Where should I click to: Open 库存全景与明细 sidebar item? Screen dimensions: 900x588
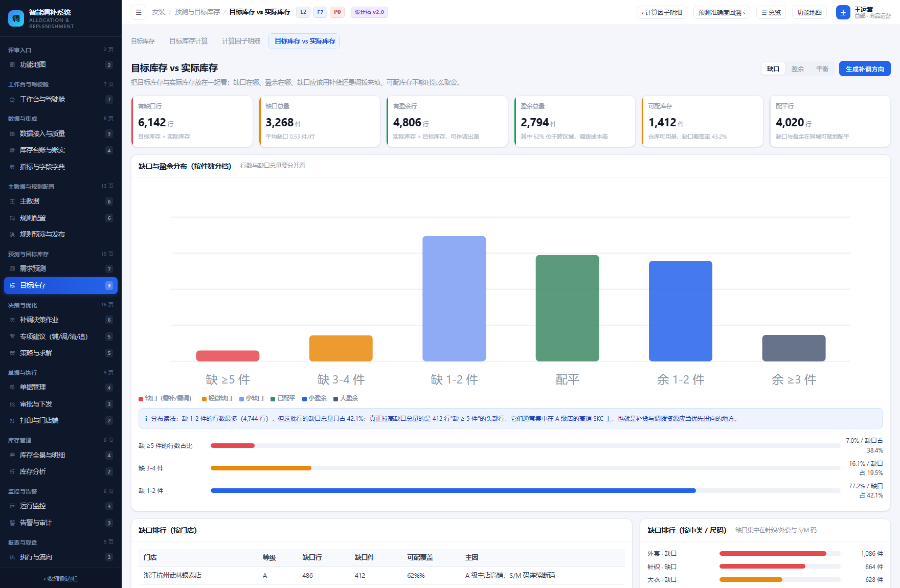tap(61, 455)
